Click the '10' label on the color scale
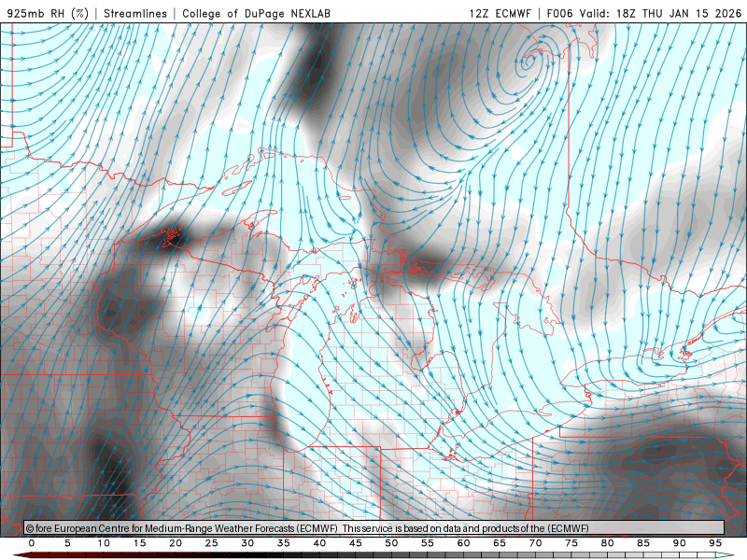 (104, 543)
